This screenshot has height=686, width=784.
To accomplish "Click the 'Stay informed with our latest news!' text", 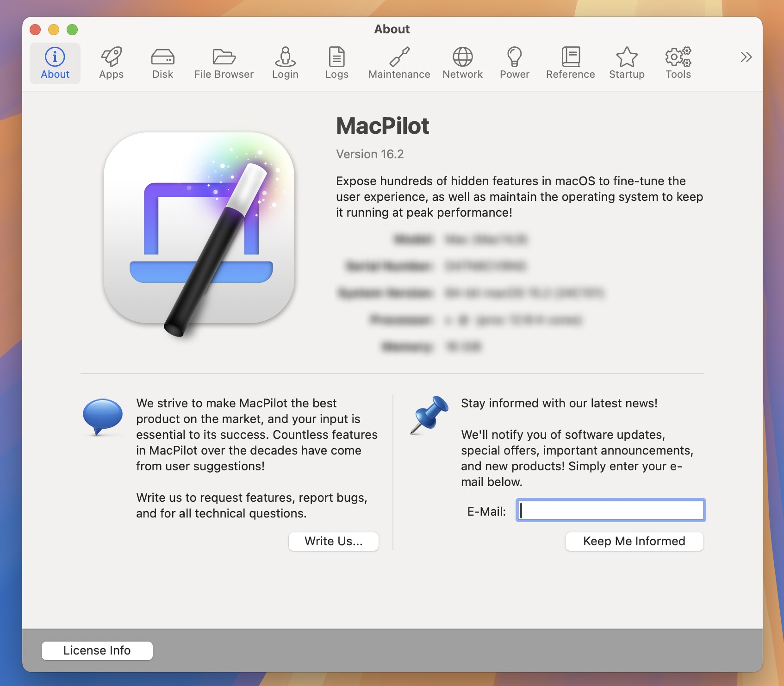I will tap(559, 403).
